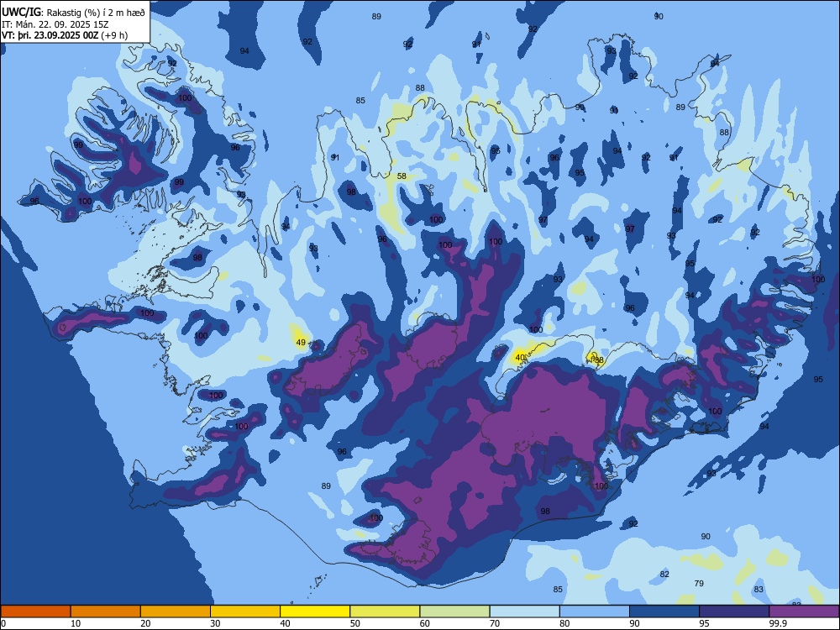The image size is (840, 630).
Task: Click the legend scale label '60'
Action: click(x=425, y=623)
